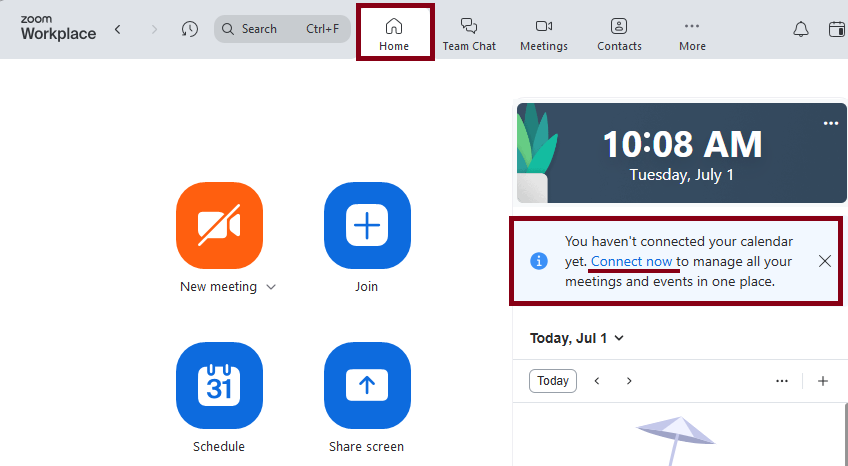Click the calendar icon in top-right corner
The image size is (848, 466).
(x=837, y=30)
